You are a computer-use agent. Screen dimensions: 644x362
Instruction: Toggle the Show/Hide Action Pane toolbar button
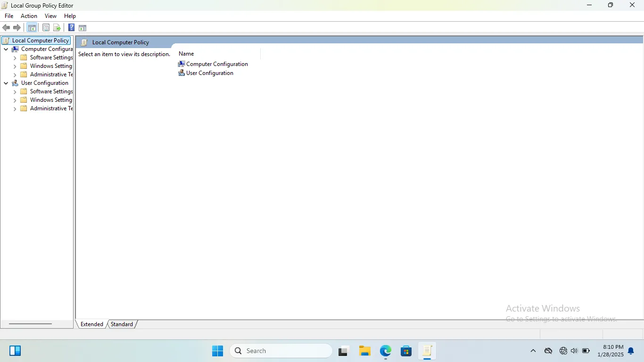(x=83, y=28)
